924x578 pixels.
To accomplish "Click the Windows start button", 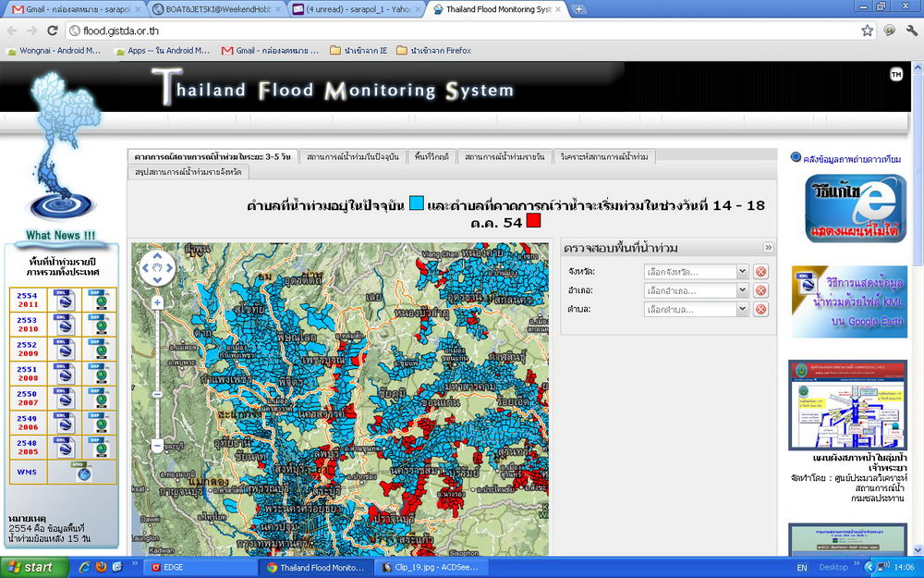I will (30, 567).
